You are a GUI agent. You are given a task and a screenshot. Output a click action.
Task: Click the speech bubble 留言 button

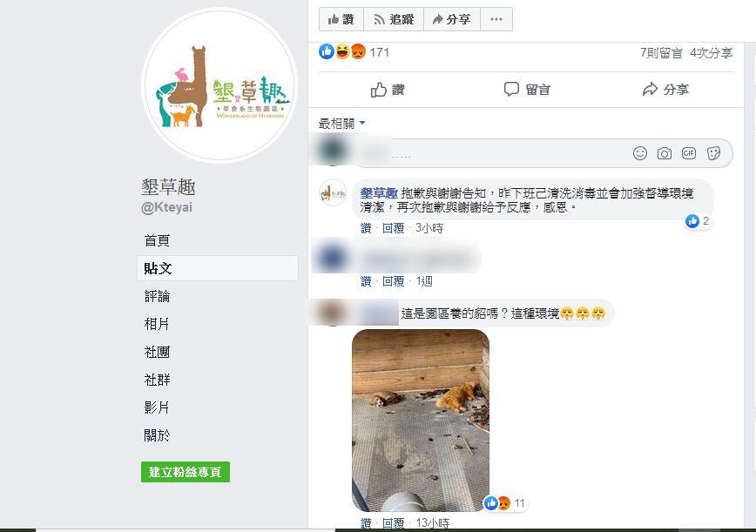point(526,90)
